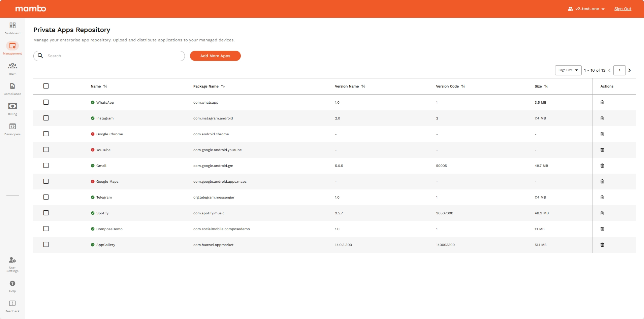Click the 90507000 version code cell
Screen dimensions: 644x319
coord(445,213)
